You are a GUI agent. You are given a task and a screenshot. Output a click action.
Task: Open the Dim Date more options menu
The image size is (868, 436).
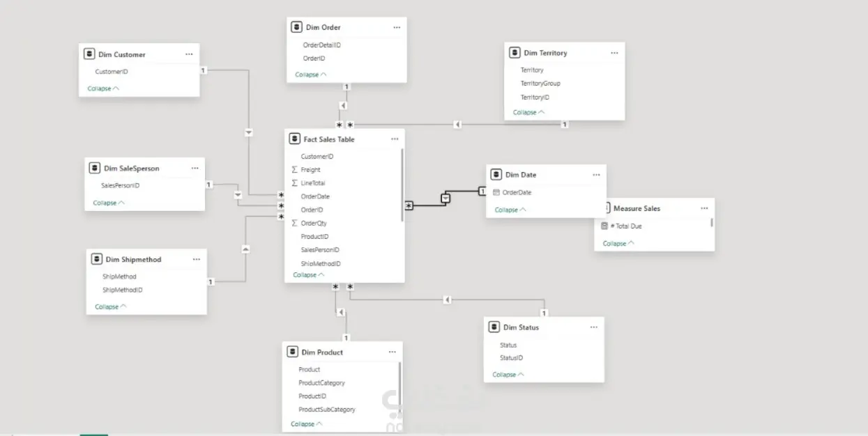pos(596,175)
